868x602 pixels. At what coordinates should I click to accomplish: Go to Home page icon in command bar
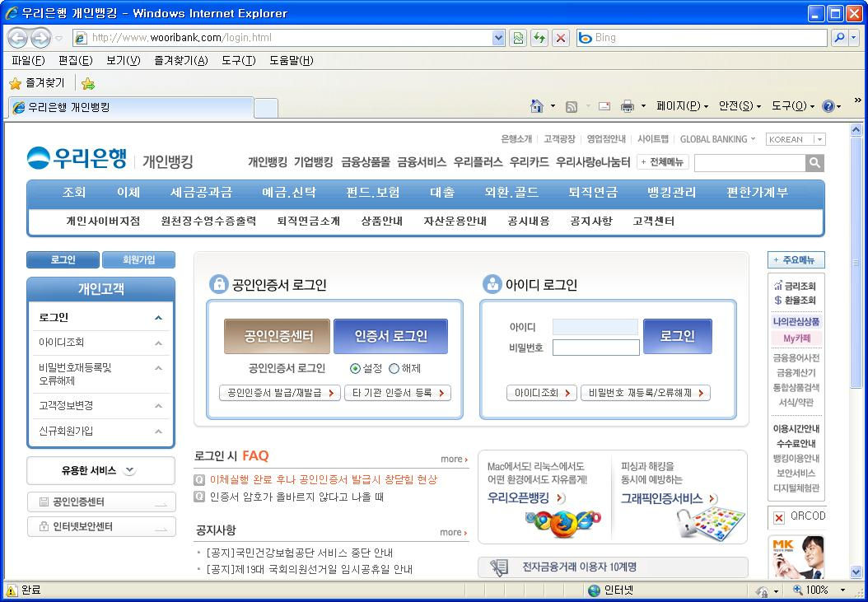(x=536, y=105)
